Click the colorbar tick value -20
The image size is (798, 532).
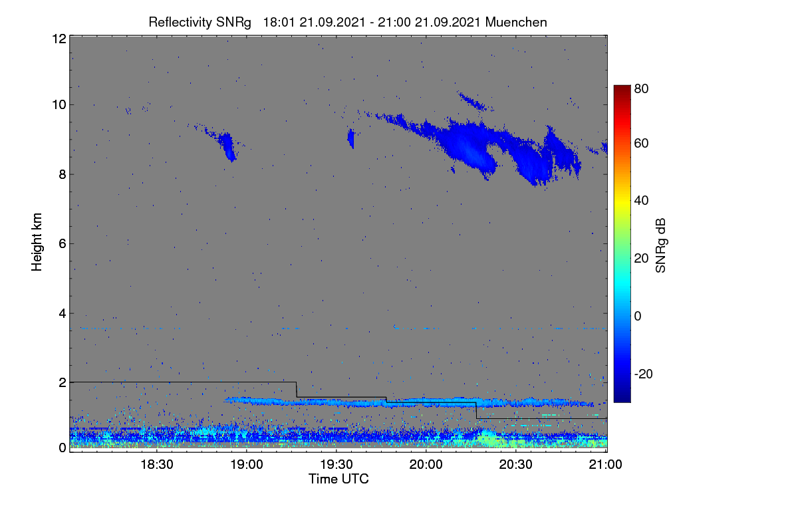click(x=643, y=374)
